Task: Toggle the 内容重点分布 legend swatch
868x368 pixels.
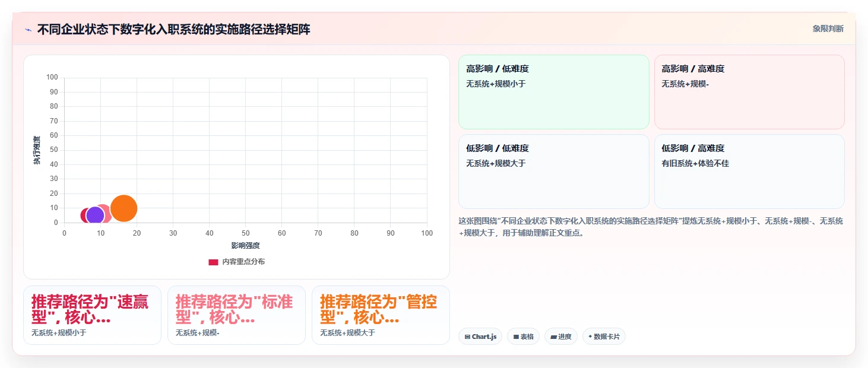Action: coord(213,262)
